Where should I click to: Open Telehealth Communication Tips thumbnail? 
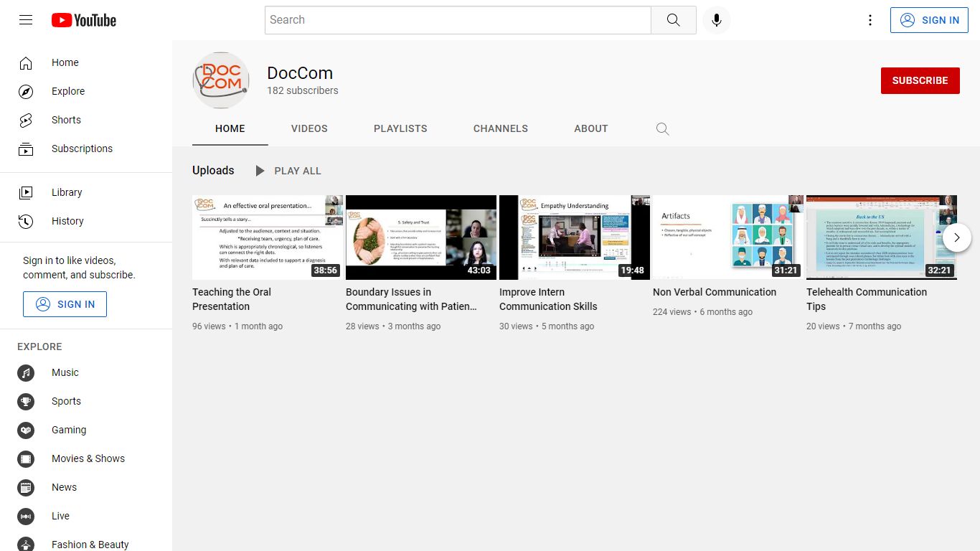[882, 237]
